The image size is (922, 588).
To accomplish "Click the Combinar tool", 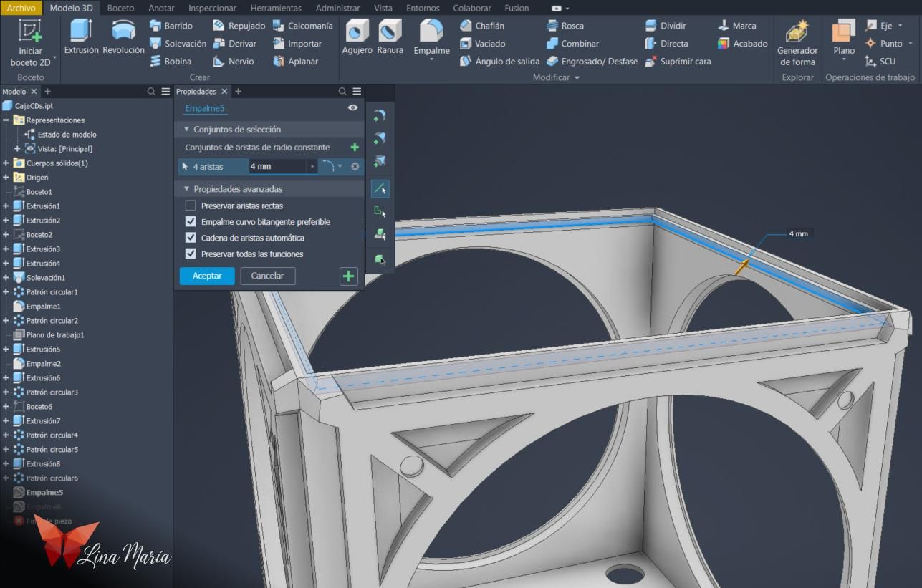I will 572,44.
